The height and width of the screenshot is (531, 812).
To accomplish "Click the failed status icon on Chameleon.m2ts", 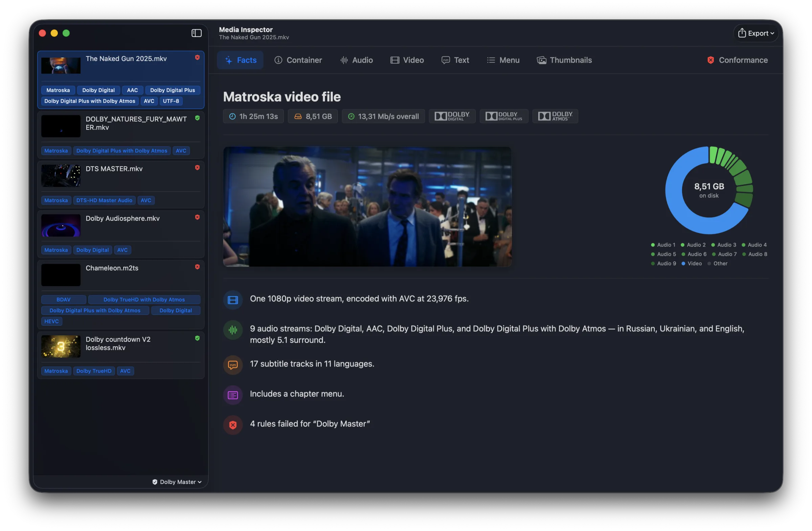I will (197, 267).
